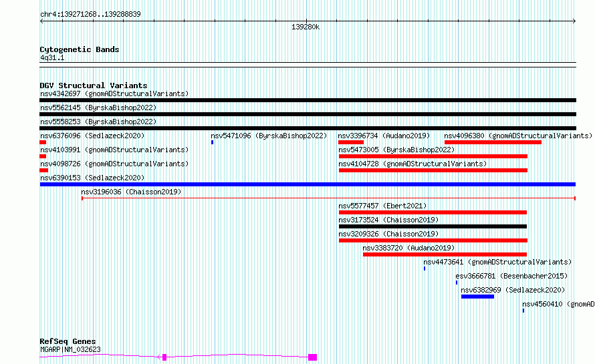Select the nsv5577457 red variant bar
The width and height of the screenshot is (595, 364).
point(433,212)
